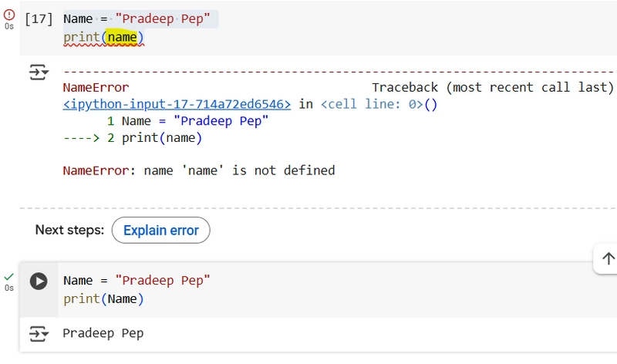617x364 pixels.
Task: Click the arrow-marked line 2 print(name) in traceback
Action: click(133, 138)
